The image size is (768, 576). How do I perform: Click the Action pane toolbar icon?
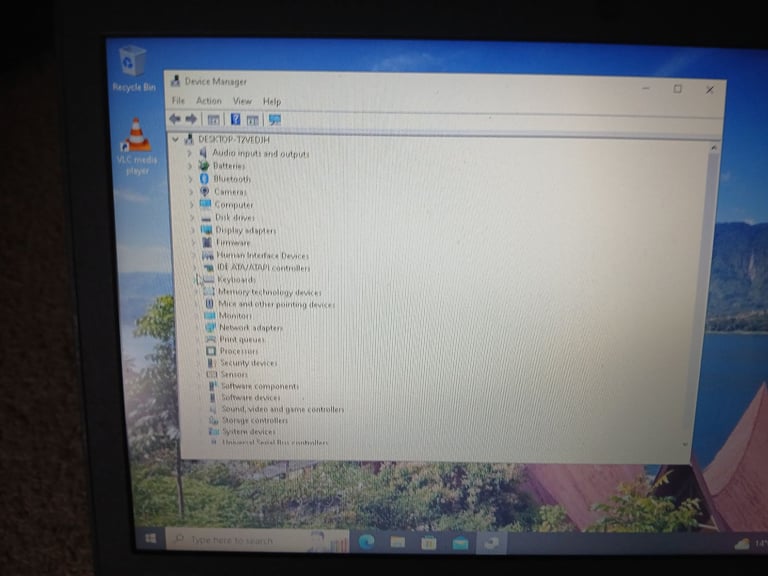[x=253, y=120]
